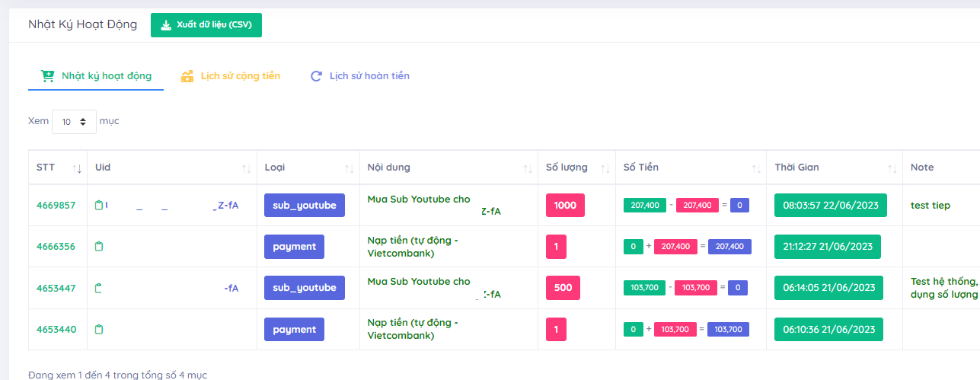Sort table by Thời Gian column
Viewport: 980px width, 380px height.
(x=892, y=168)
